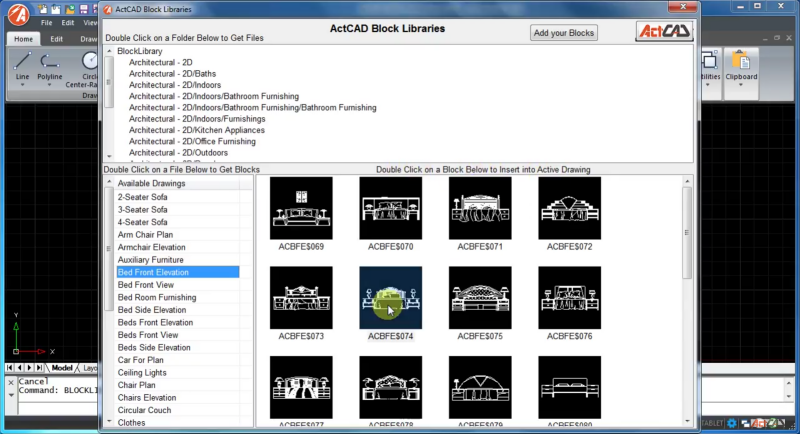The height and width of the screenshot is (434, 800).
Task: Select the Architectural - 2D/Office Furnishing folder
Action: tap(192, 141)
